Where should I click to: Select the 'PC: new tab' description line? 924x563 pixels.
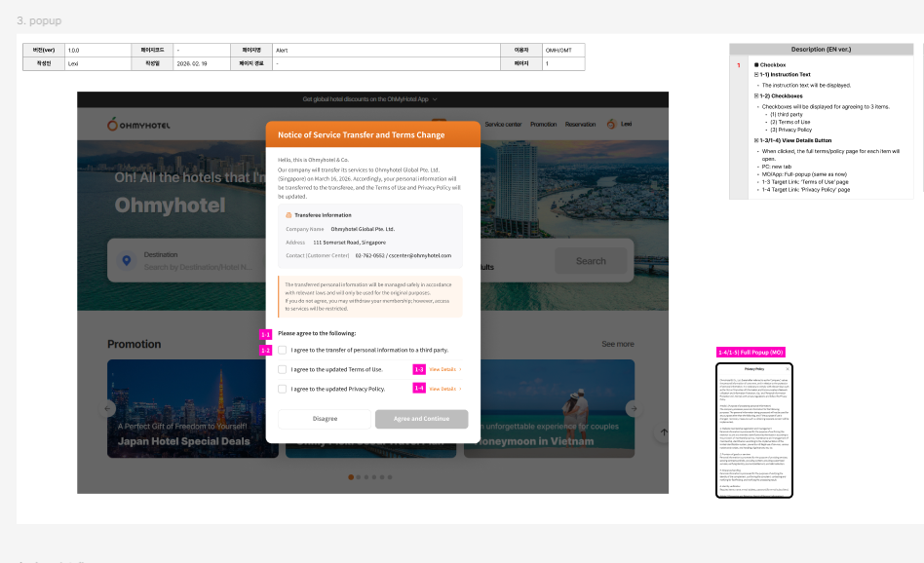[x=777, y=167]
